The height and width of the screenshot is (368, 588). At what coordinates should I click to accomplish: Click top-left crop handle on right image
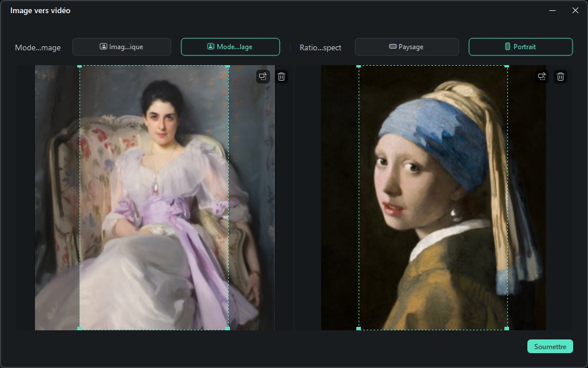(359, 66)
